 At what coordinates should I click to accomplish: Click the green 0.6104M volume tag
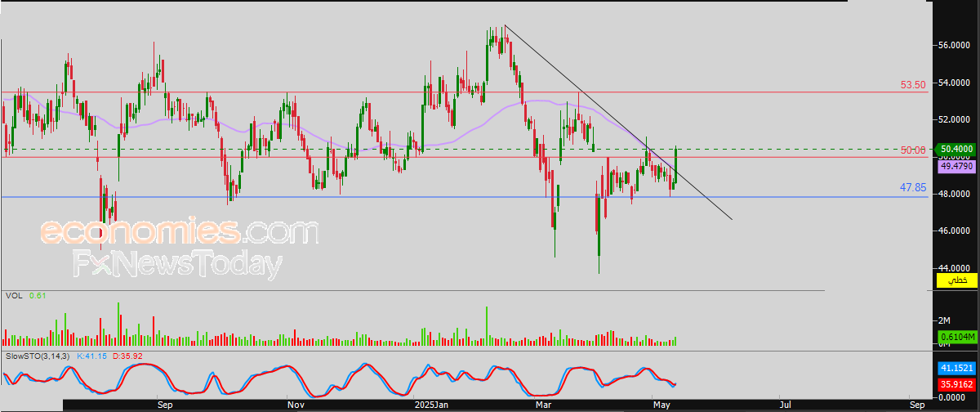click(x=956, y=337)
